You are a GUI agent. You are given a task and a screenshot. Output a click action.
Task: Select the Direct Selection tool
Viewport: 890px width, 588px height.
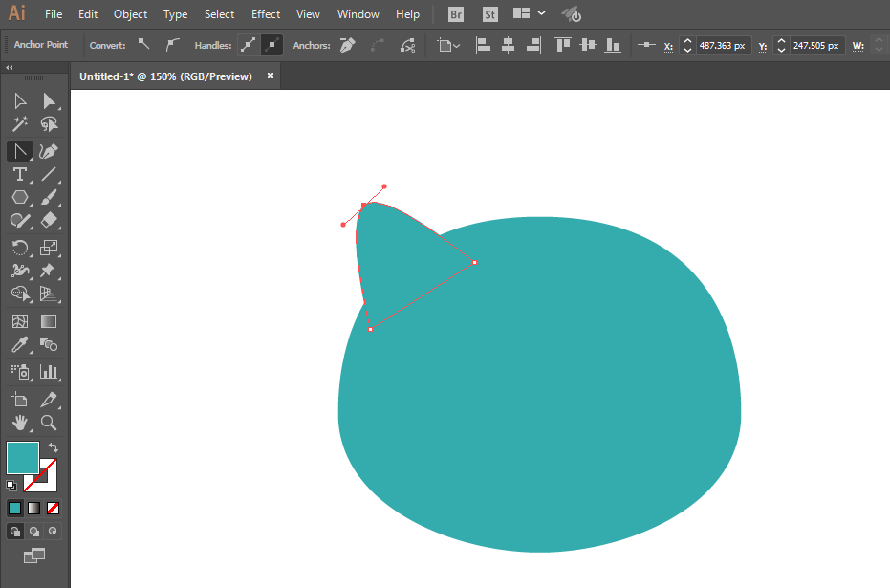coord(49,101)
